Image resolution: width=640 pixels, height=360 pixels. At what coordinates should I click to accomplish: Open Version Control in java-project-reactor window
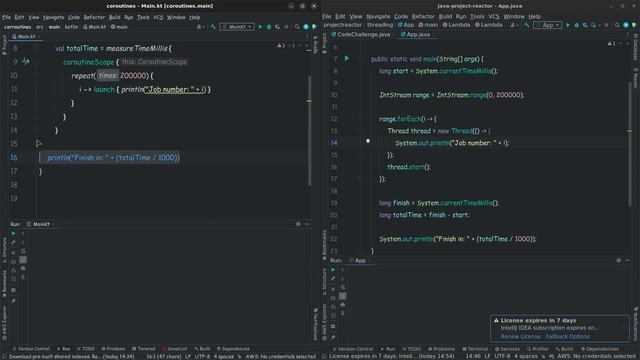(x=353, y=349)
